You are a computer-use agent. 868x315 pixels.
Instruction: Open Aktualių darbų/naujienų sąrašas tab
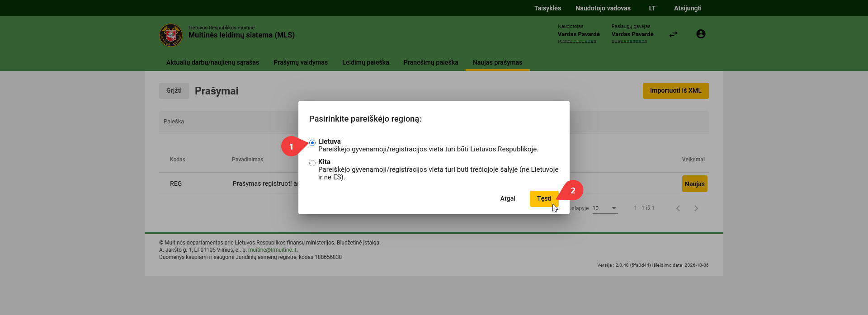pos(212,62)
